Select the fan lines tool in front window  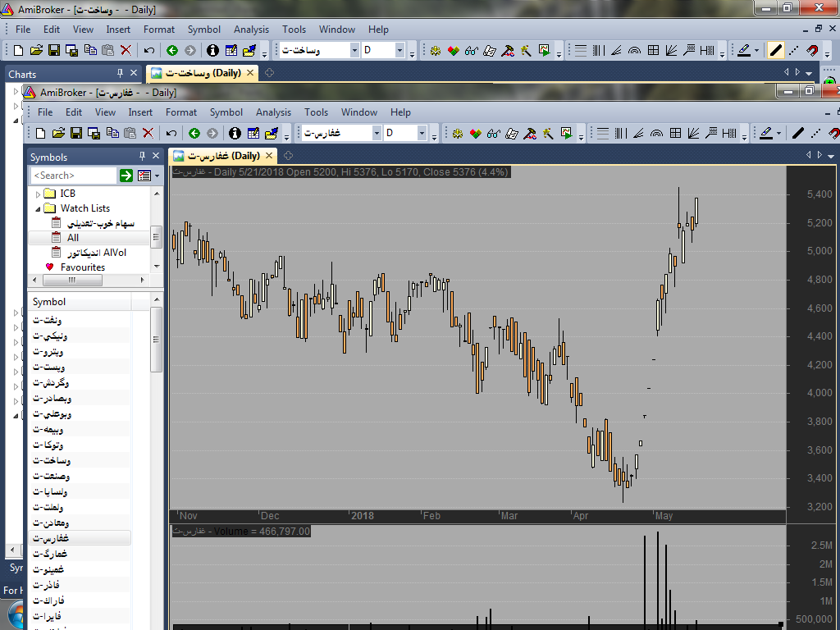coord(693,134)
